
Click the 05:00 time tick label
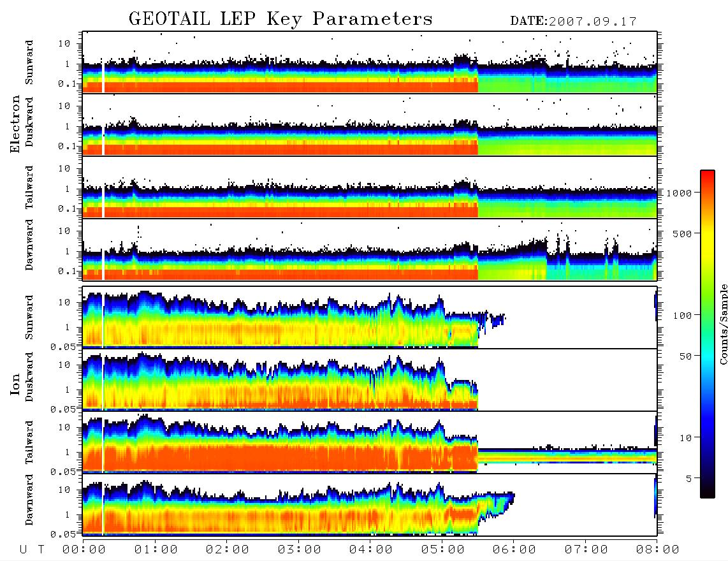coord(443,550)
